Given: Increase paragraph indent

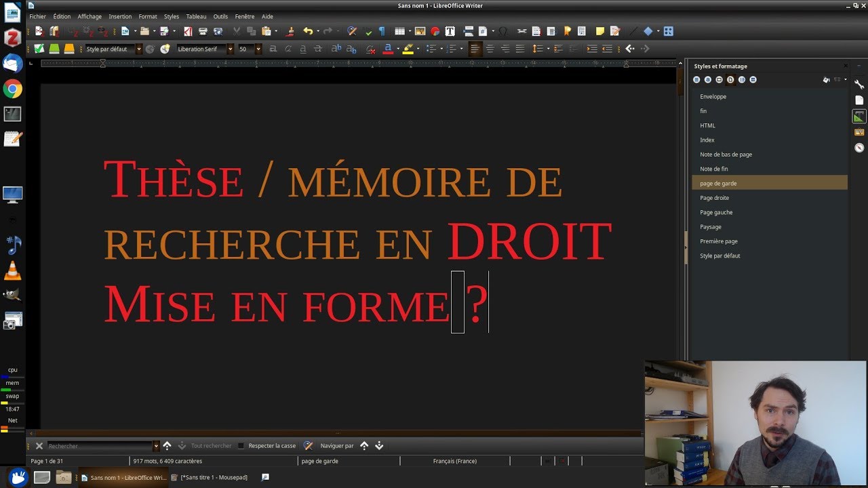Looking at the screenshot, I should pyautogui.click(x=591, y=49).
